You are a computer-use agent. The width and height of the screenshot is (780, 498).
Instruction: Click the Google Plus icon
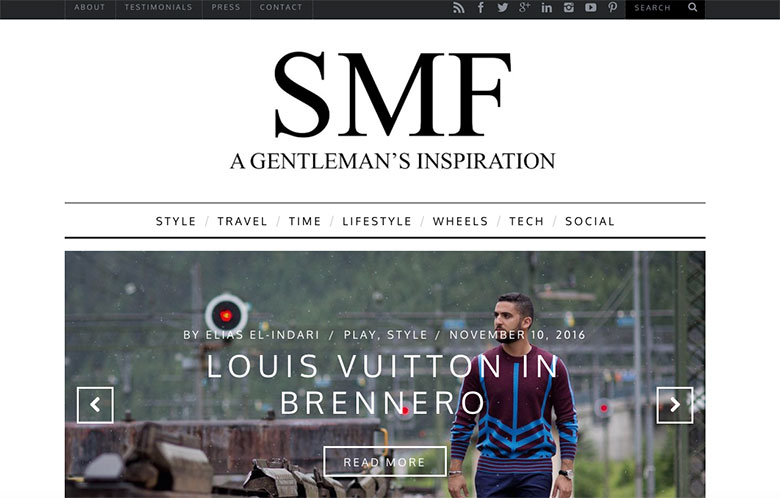tap(524, 7)
